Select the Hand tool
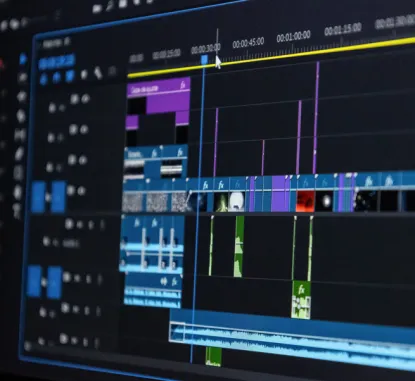This screenshot has width=415, height=381. [18, 192]
